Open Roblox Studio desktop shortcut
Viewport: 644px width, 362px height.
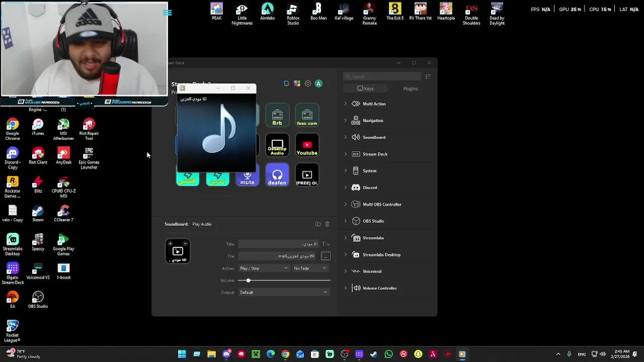pyautogui.click(x=293, y=14)
